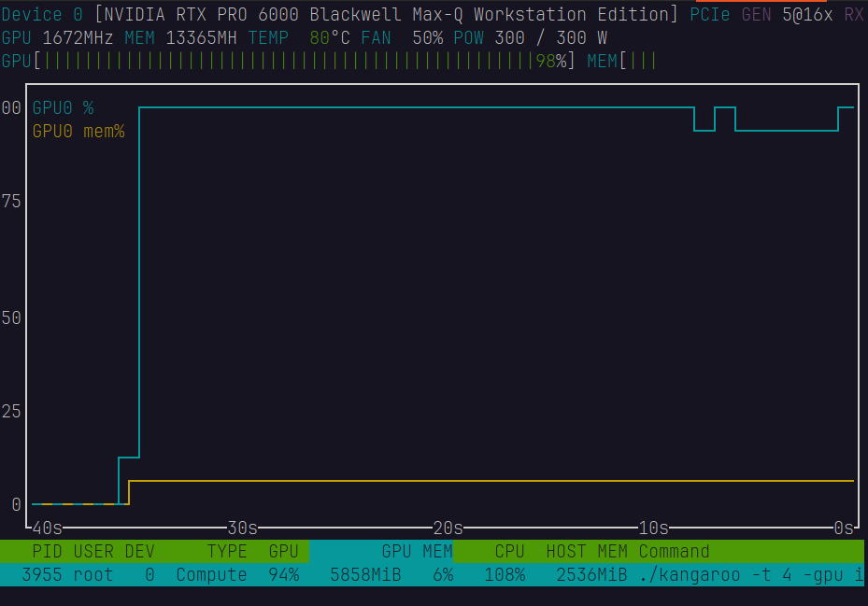Click the POW 300 / 300 W reading
This screenshot has height=606, width=868.
pos(530,38)
